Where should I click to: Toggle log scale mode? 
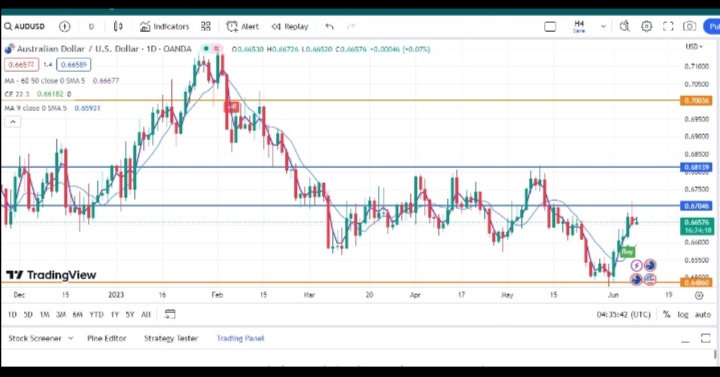(x=683, y=315)
